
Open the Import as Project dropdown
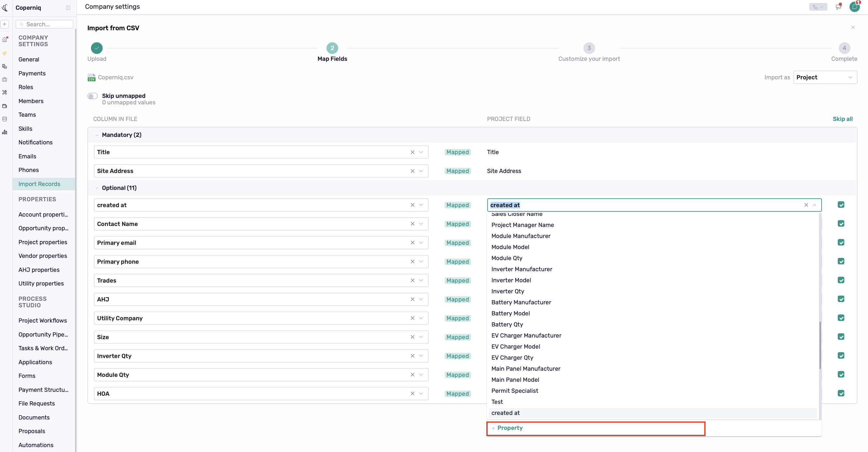coord(825,77)
